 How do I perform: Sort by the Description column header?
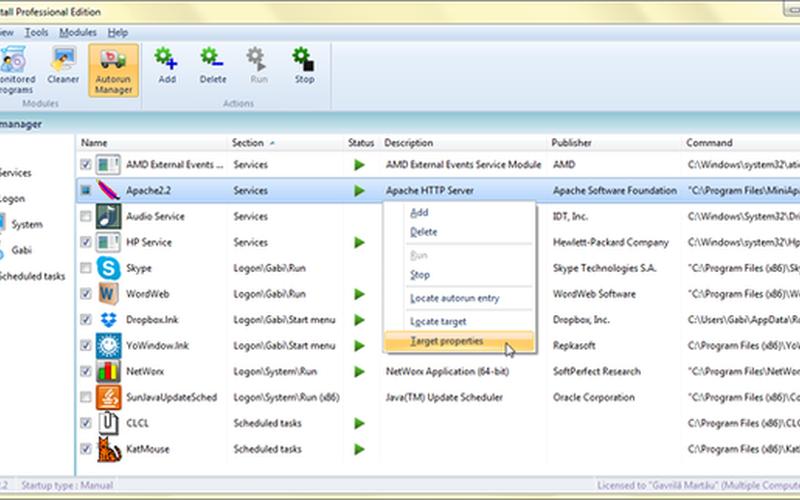[x=463, y=143]
